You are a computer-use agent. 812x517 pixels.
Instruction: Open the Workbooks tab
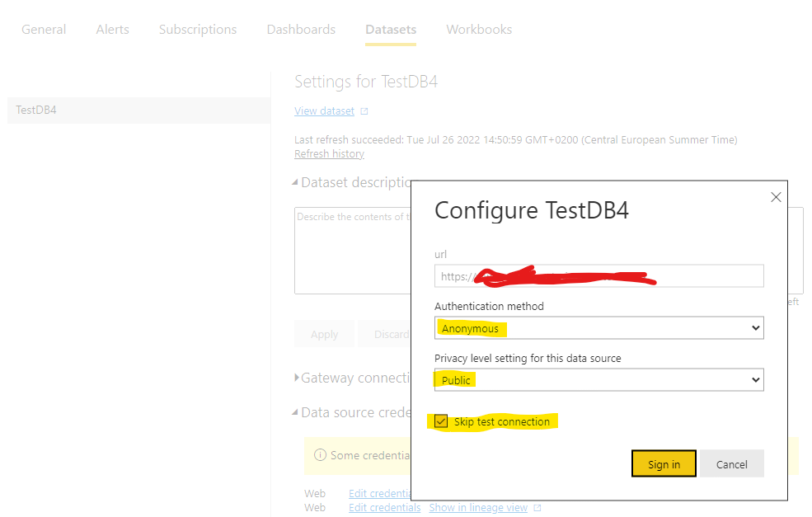[479, 30]
